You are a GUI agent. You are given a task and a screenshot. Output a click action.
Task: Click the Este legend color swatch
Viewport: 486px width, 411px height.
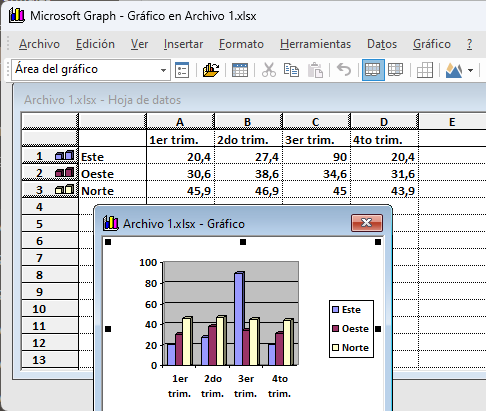tap(336, 310)
